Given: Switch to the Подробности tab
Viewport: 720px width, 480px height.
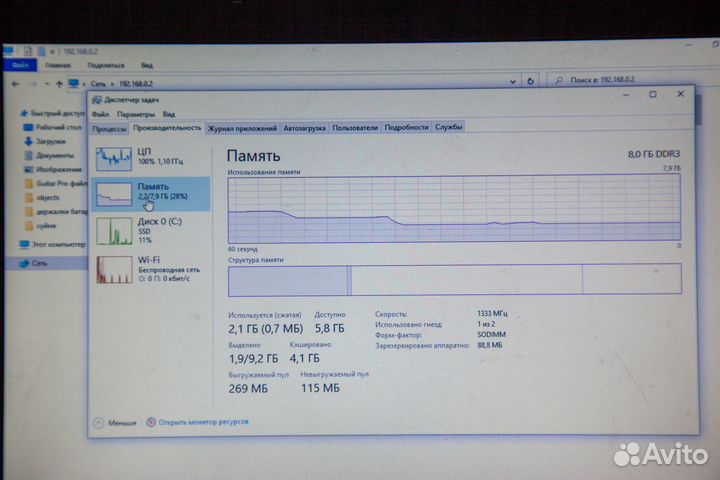Looking at the screenshot, I should point(406,127).
